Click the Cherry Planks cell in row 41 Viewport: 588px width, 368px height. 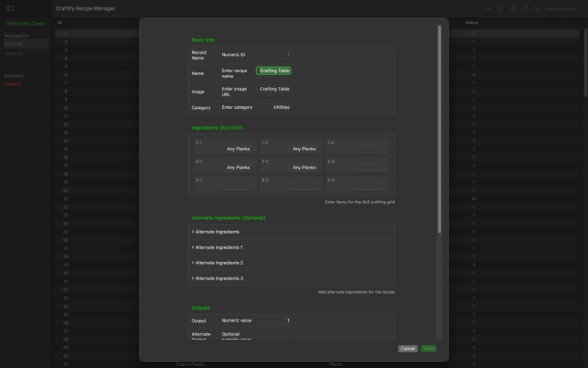pyautogui.click(x=190, y=364)
